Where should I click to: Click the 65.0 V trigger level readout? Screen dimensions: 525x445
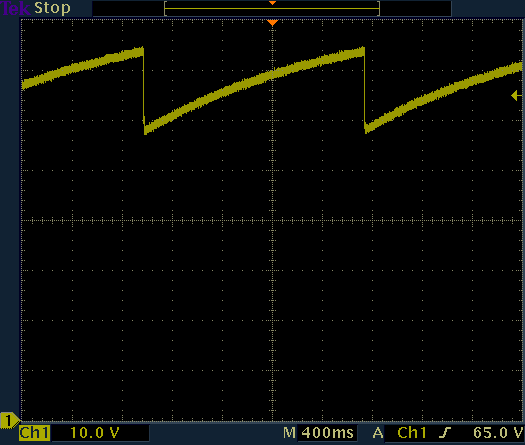pyautogui.click(x=498, y=433)
